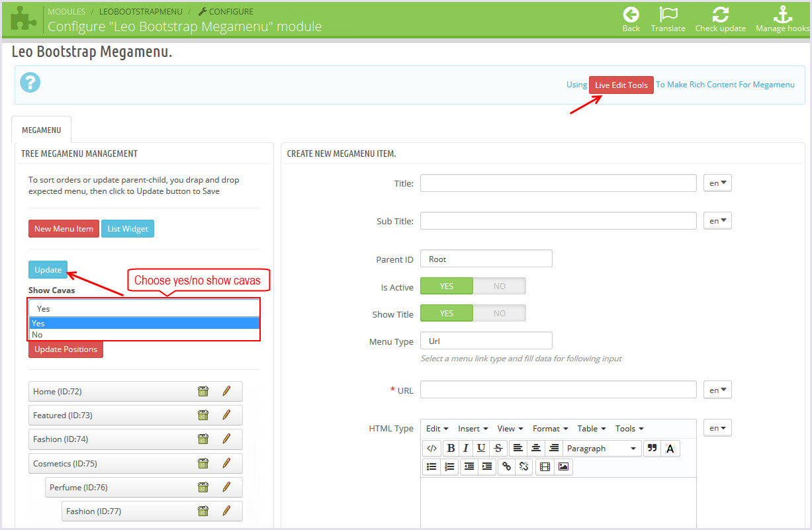This screenshot has height=530, width=812.
Task: Select Featured (ID:73) tree item
Action: 136,415
